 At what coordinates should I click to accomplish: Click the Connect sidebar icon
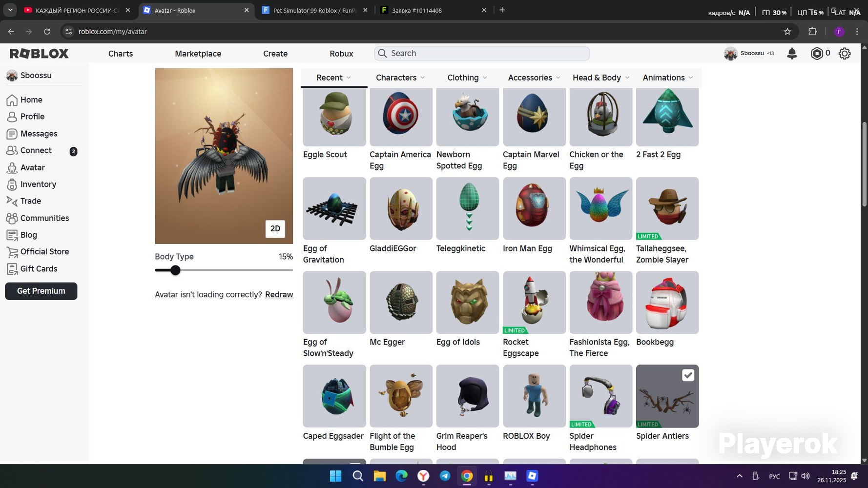[x=12, y=151]
